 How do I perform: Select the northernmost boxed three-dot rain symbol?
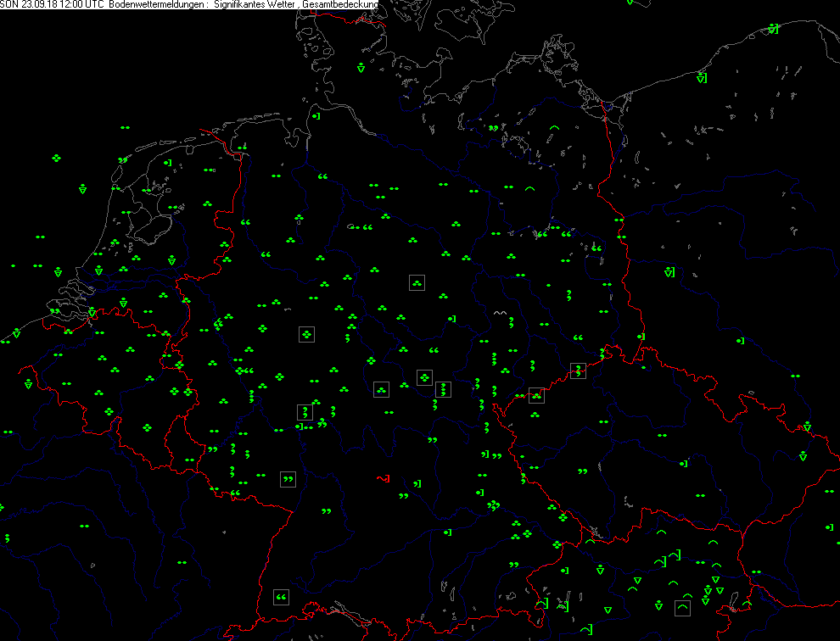417,283
